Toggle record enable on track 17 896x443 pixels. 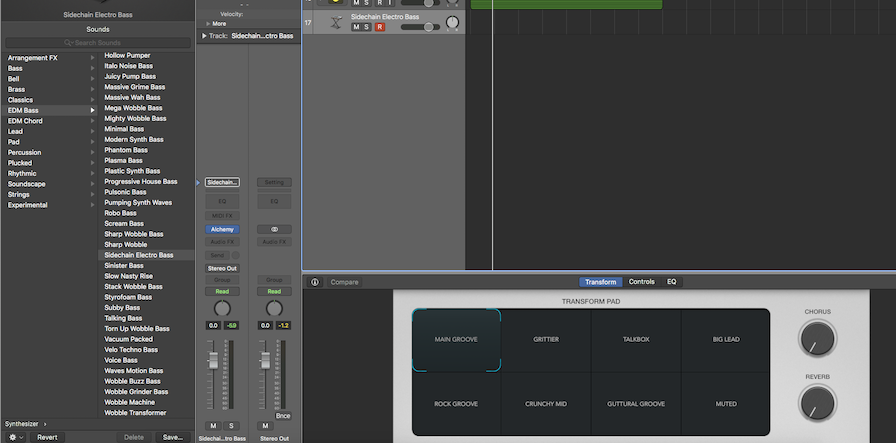point(380,27)
